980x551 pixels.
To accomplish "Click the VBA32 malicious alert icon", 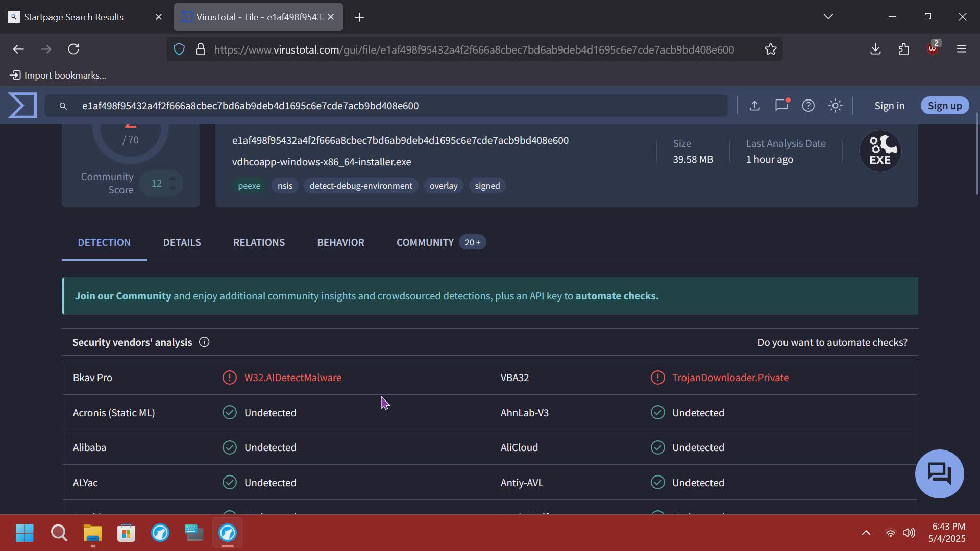I will (657, 378).
